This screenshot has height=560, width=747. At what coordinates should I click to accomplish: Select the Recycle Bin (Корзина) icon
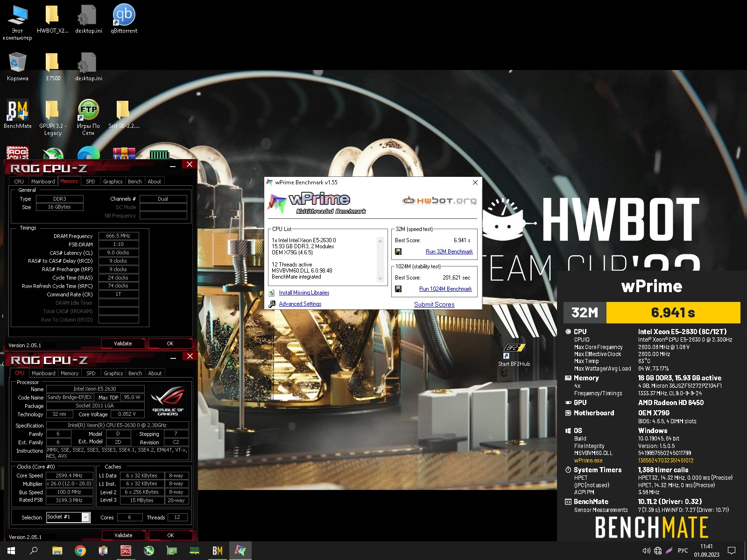click(18, 66)
